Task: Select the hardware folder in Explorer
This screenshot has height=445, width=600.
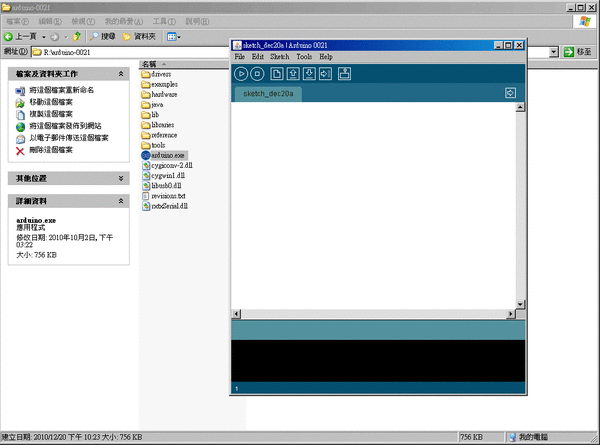Action: [159, 95]
